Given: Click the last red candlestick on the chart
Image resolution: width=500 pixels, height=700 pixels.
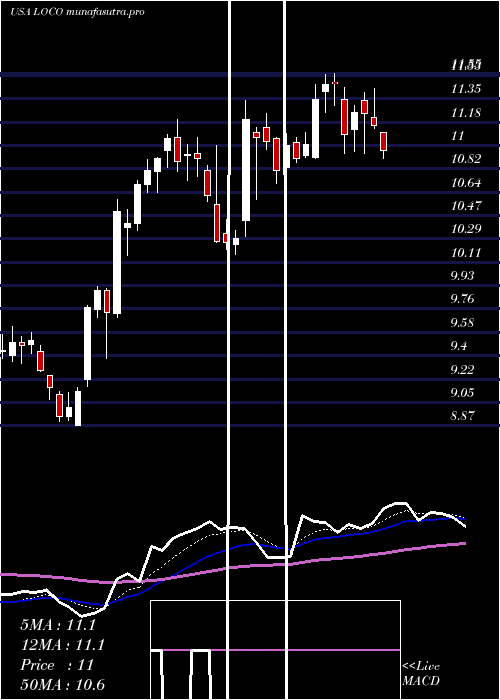Looking at the screenshot, I should 383,141.
